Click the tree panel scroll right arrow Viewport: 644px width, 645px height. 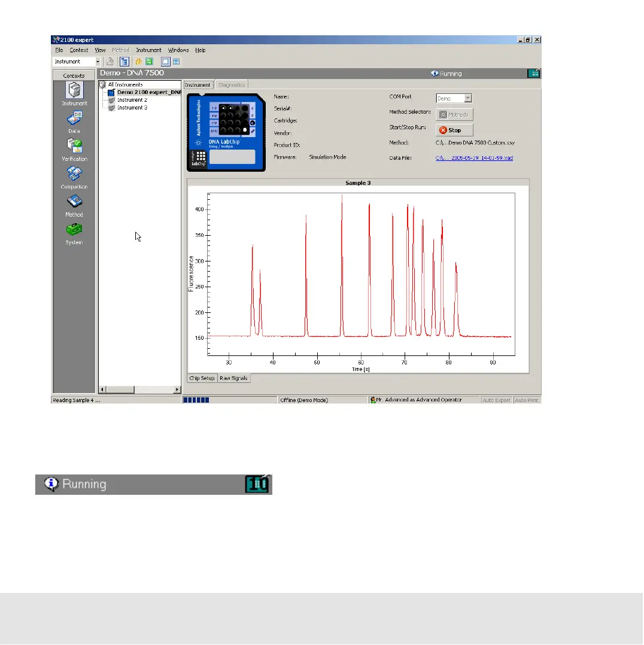coord(177,389)
